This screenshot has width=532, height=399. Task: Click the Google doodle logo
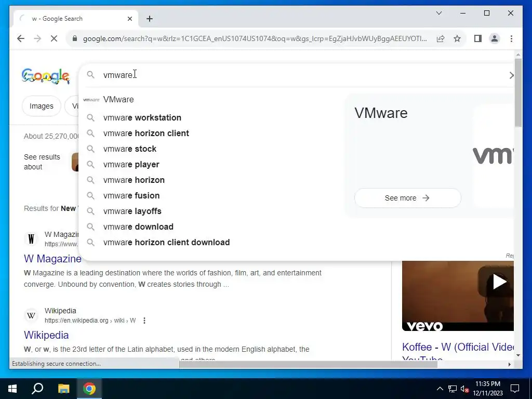click(x=46, y=76)
